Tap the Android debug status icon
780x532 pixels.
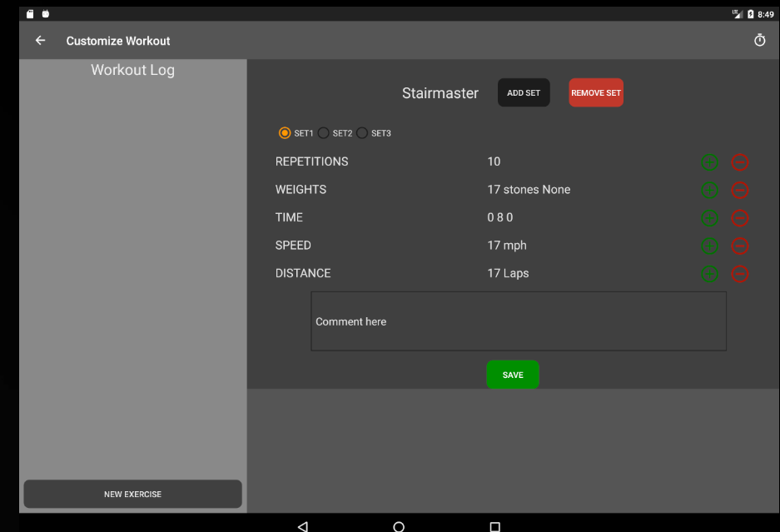coord(46,14)
